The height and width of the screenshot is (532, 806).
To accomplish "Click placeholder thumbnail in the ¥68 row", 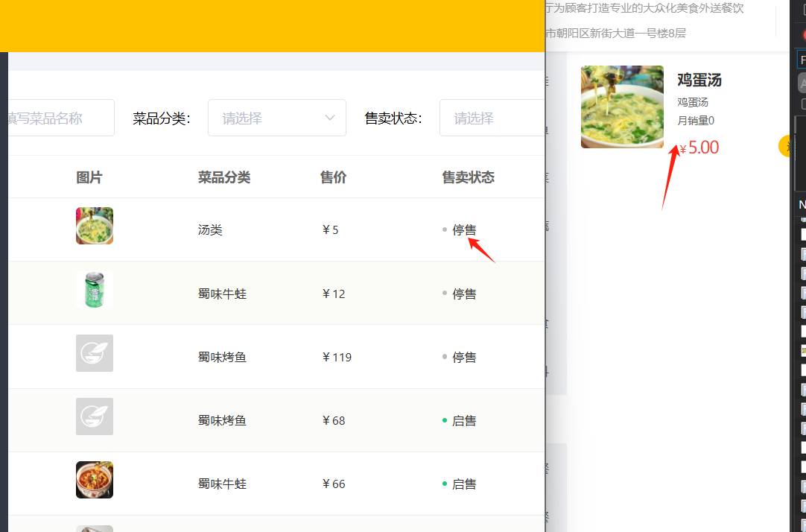I will coord(95,417).
